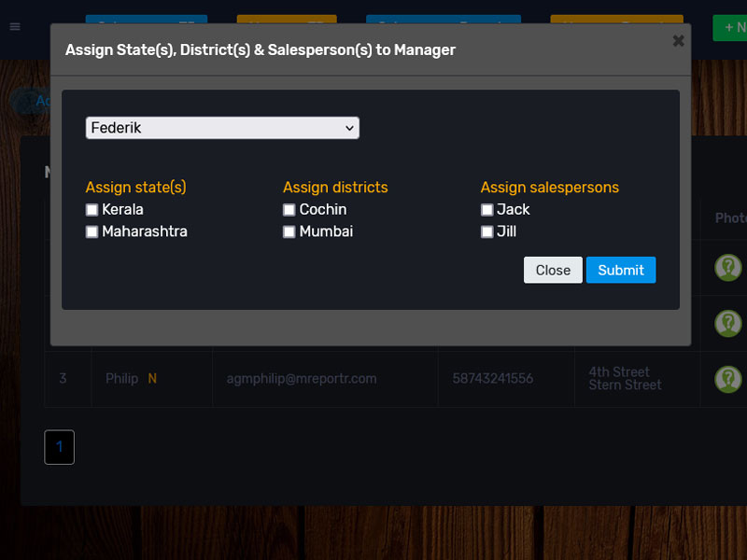Enable the Maharashtra state checkbox
747x560 pixels.
point(92,231)
